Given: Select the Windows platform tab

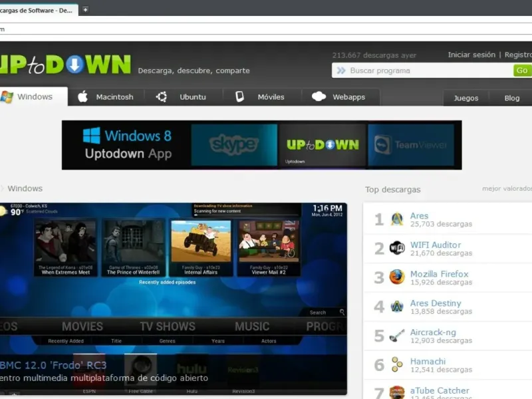Looking at the screenshot, I should (33, 96).
